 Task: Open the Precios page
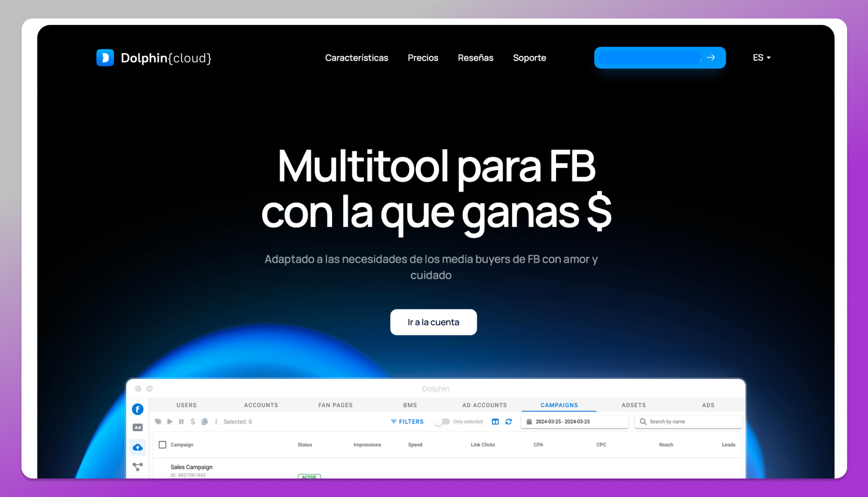click(423, 58)
